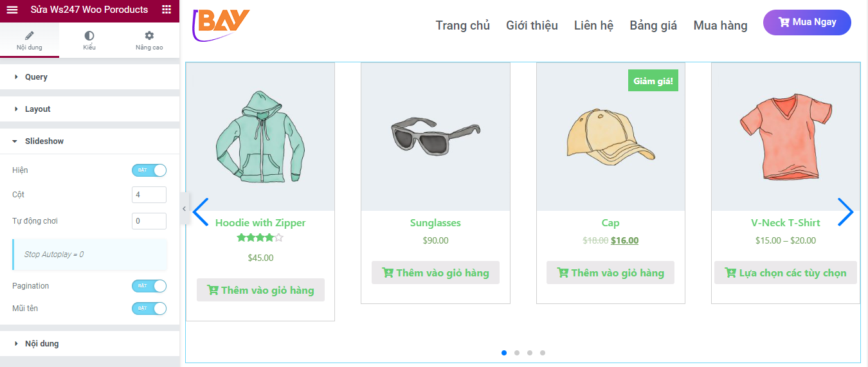
Task: Click the Cột number input field
Action: tap(149, 195)
